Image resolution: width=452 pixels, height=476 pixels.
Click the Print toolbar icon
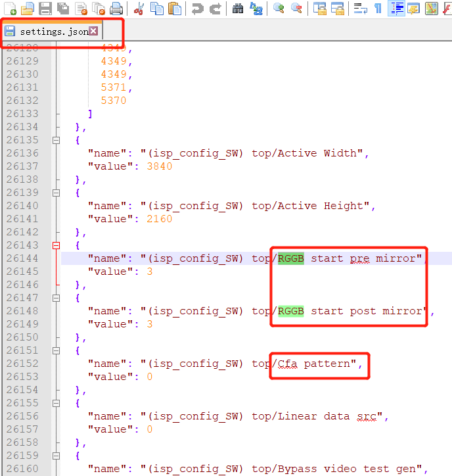[x=116, y=9]
